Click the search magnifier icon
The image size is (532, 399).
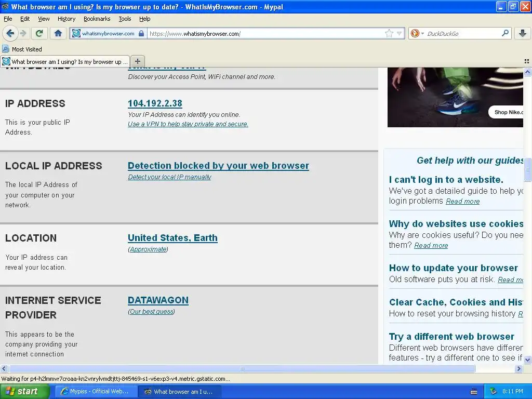coord(505,33)
